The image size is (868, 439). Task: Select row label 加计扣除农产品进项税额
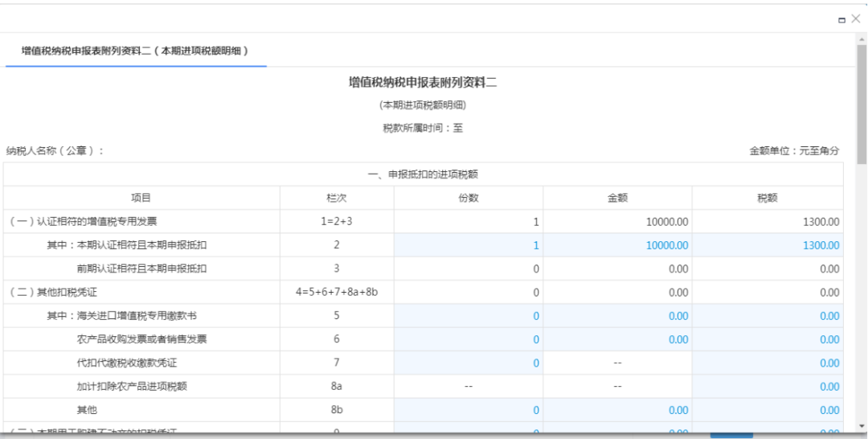132,387
